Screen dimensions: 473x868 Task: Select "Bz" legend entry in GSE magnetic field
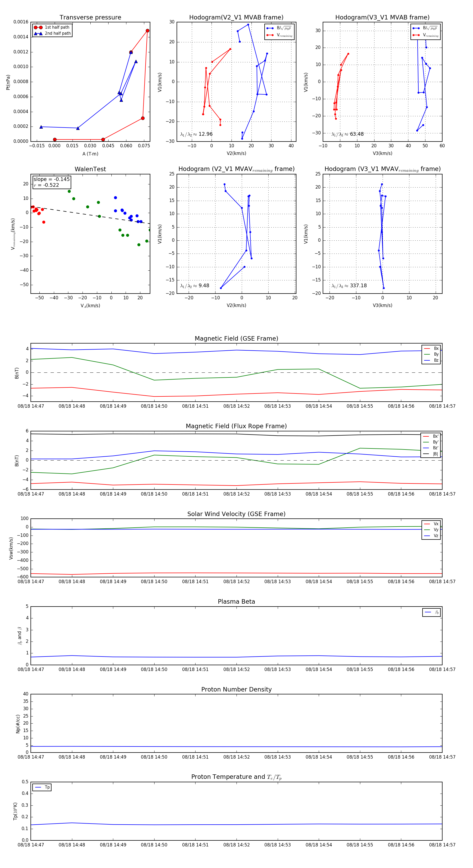431,360
